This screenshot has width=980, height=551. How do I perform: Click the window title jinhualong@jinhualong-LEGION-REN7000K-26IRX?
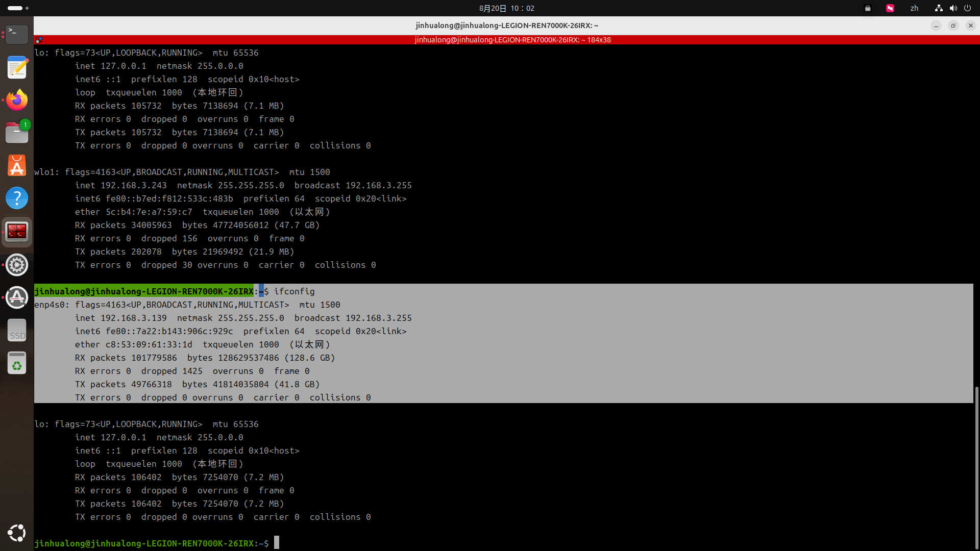coord(507,26)
